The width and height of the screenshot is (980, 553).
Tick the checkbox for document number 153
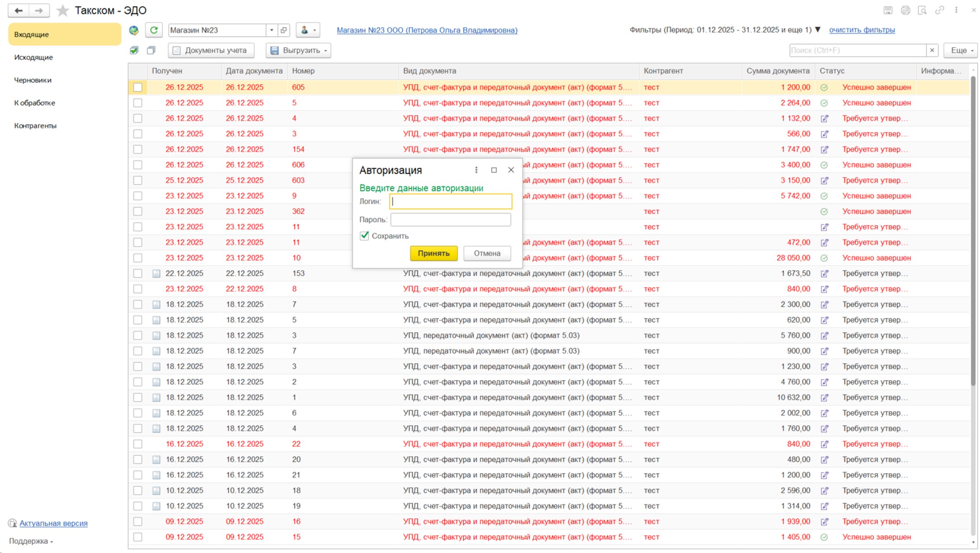pyautogui.click(x=138, y=273)
